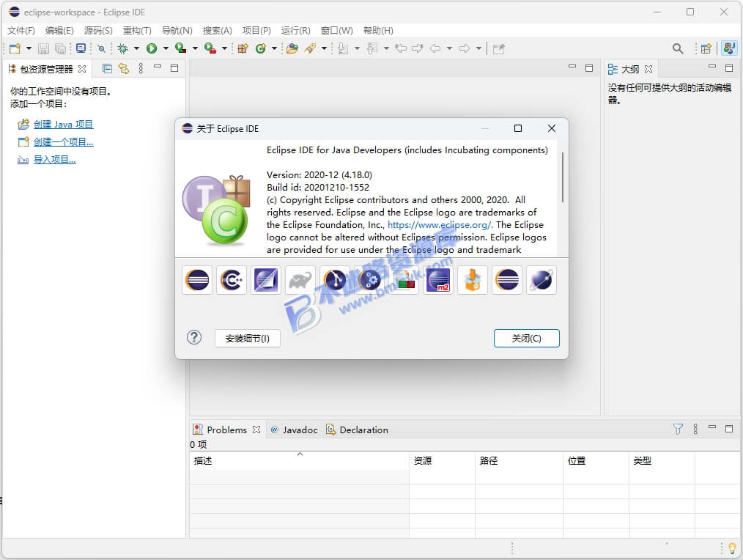Click the 导入项目... link
This screenshot has width=743, height=560.
pos(54,160)
